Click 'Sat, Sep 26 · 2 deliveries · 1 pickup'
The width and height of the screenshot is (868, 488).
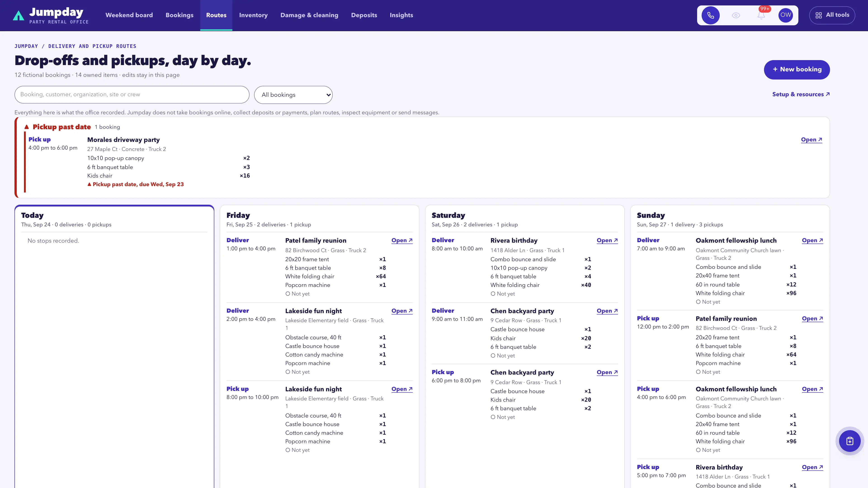click(474, 225)
